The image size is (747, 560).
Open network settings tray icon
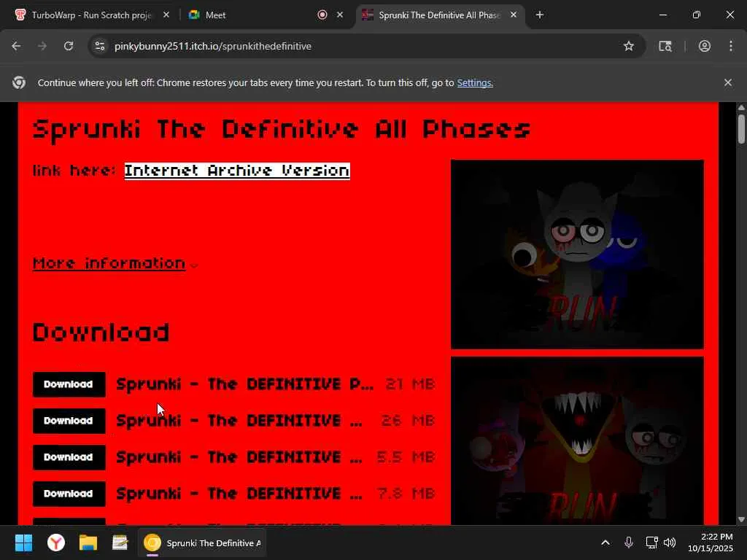(x=651, y=542)
